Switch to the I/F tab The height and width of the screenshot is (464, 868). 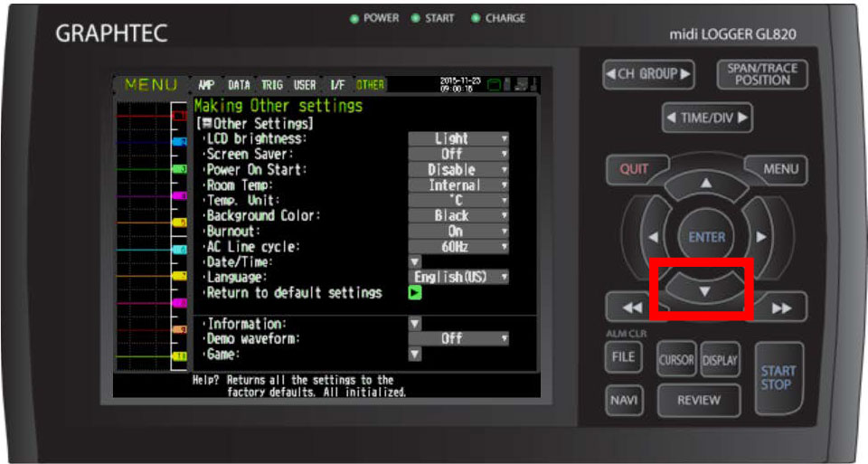(336, 85)
